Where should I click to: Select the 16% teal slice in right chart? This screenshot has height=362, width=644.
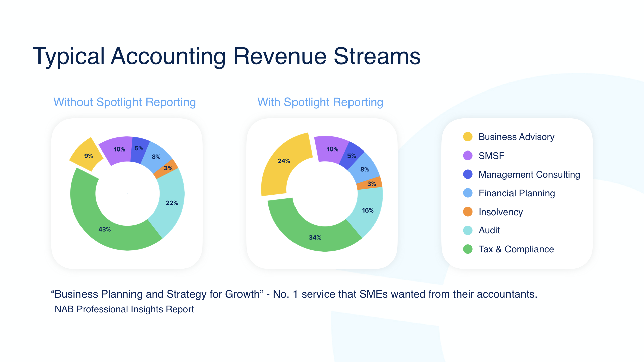(x=367, y=210)
